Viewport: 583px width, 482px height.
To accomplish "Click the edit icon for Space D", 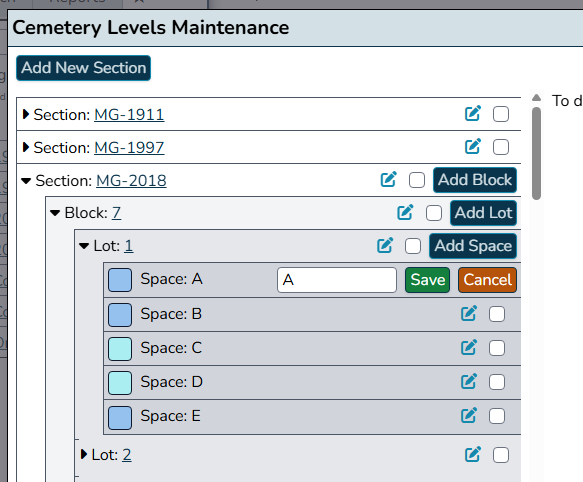I will point(469,382).
